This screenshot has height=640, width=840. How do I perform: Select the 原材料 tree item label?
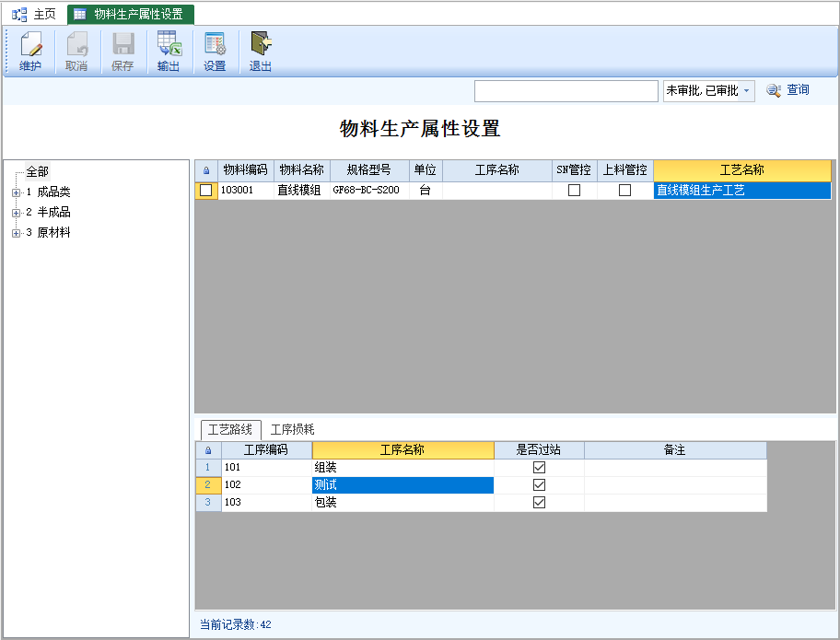tap(53, 232)
